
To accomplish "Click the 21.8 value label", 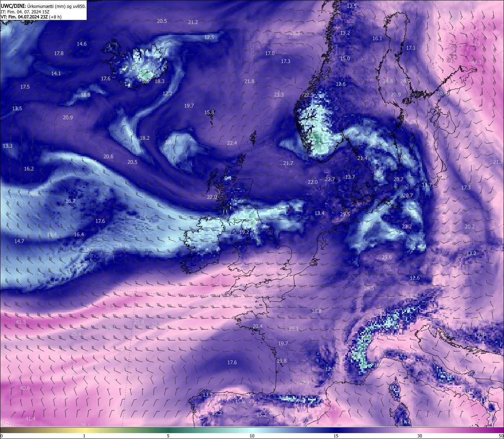I will (249, 82).
